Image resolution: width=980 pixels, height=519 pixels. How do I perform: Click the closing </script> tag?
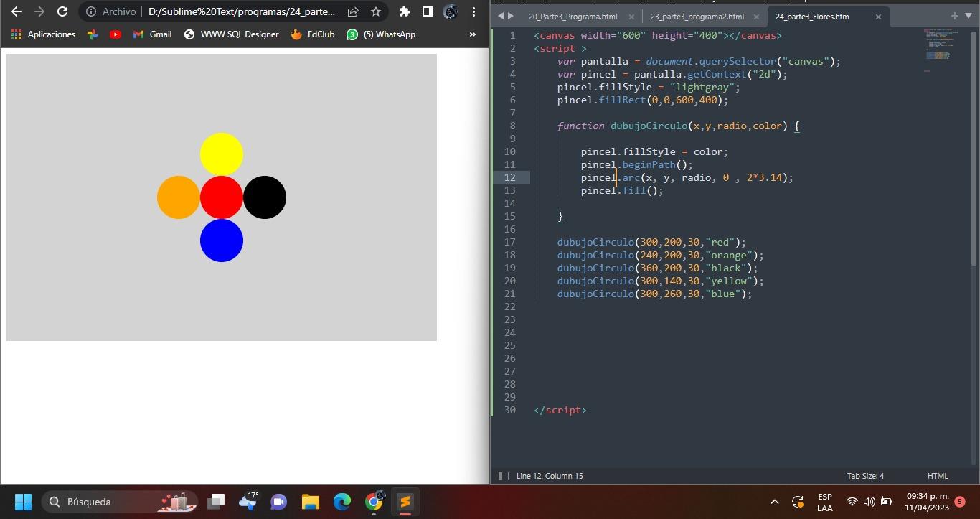click(560, 410)
